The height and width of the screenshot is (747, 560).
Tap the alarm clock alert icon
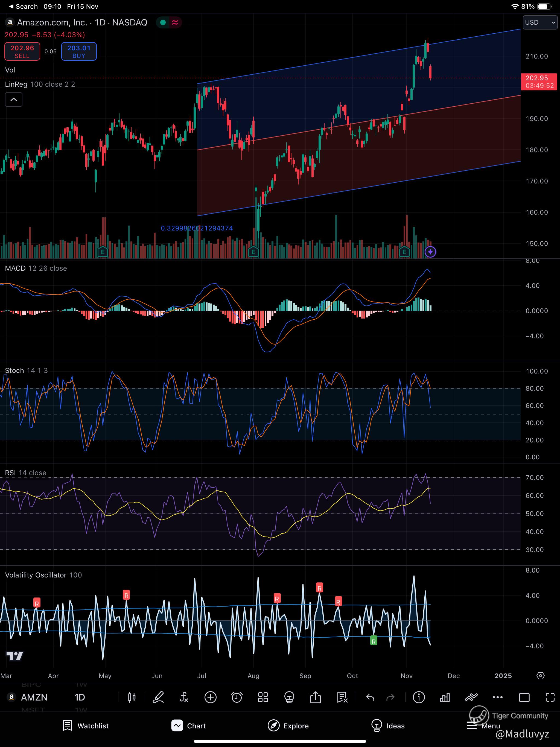click(x=237, y=697)
